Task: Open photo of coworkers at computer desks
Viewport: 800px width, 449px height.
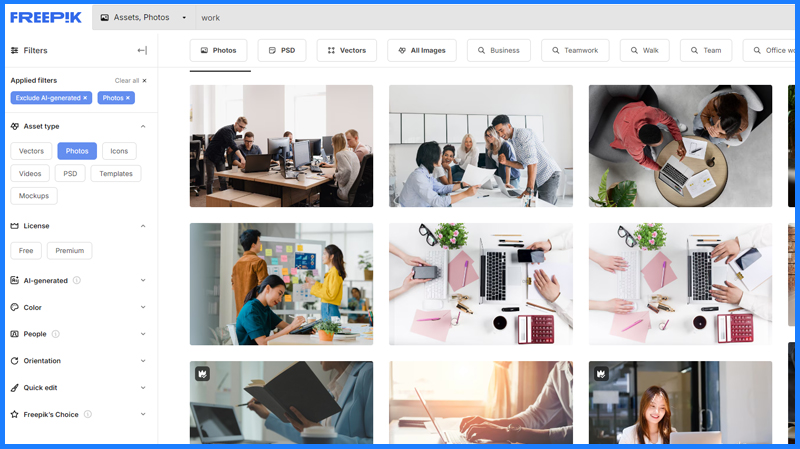Action: (281, 146)
